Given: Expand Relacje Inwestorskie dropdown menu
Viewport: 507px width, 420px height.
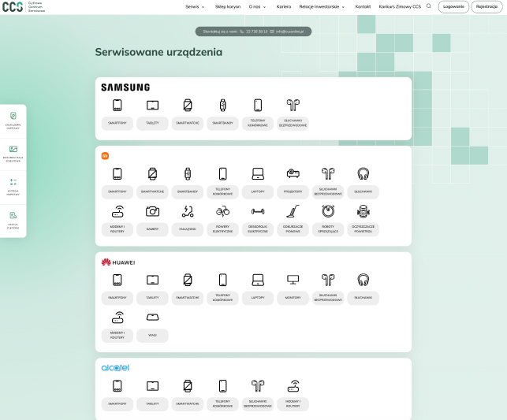Looking at the screenshot, I should (322, 6).
